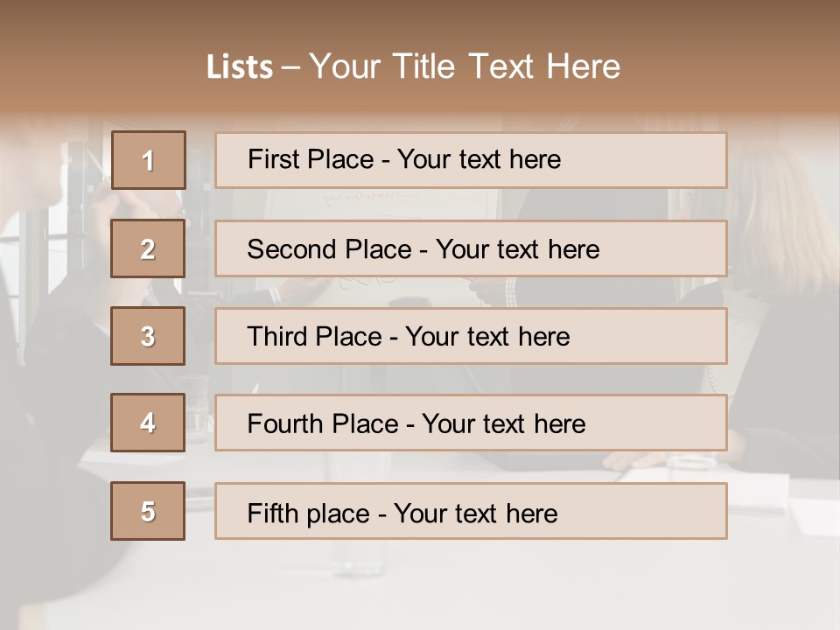
Task: Pick the number 3 box
Action: pyautogui.click(x=148, y=336)
